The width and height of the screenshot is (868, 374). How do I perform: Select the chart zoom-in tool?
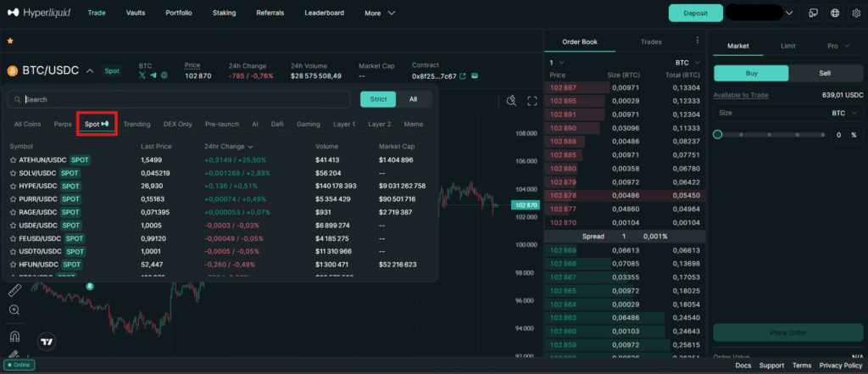pyautogui.click(x=14, y=310)
